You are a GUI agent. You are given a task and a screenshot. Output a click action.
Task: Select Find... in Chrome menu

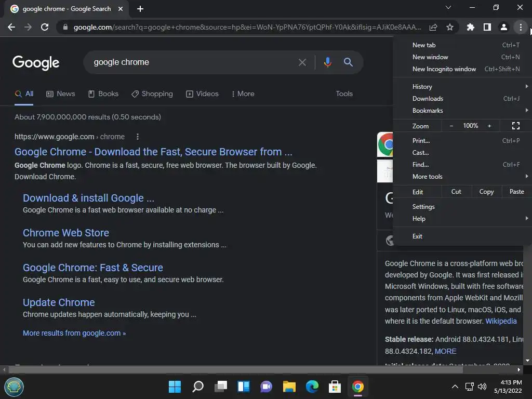tap(462, 165)
